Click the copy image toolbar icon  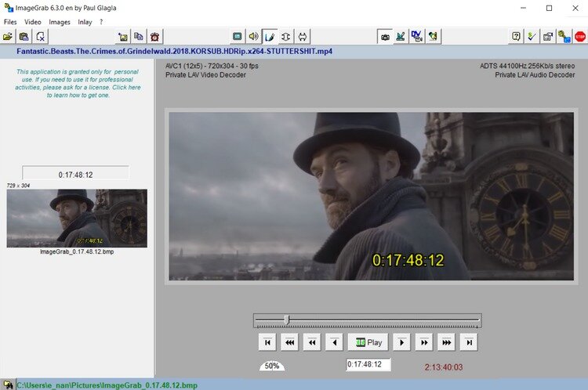pyautogui.click(x=139, y=37)
